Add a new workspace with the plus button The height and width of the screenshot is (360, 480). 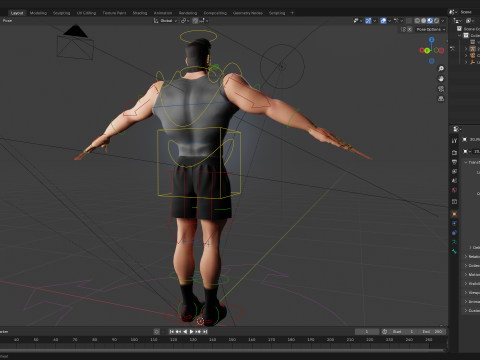[292, 13]
